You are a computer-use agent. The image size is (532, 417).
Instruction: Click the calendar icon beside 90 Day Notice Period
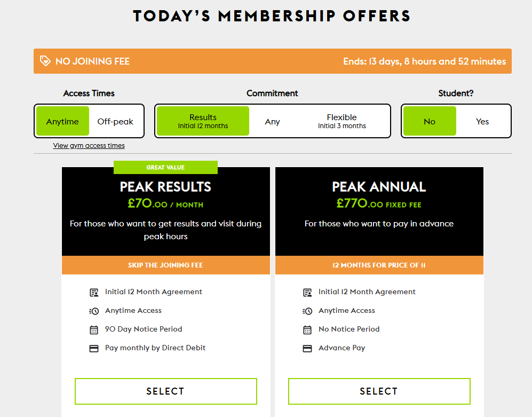tap(94, 329)
